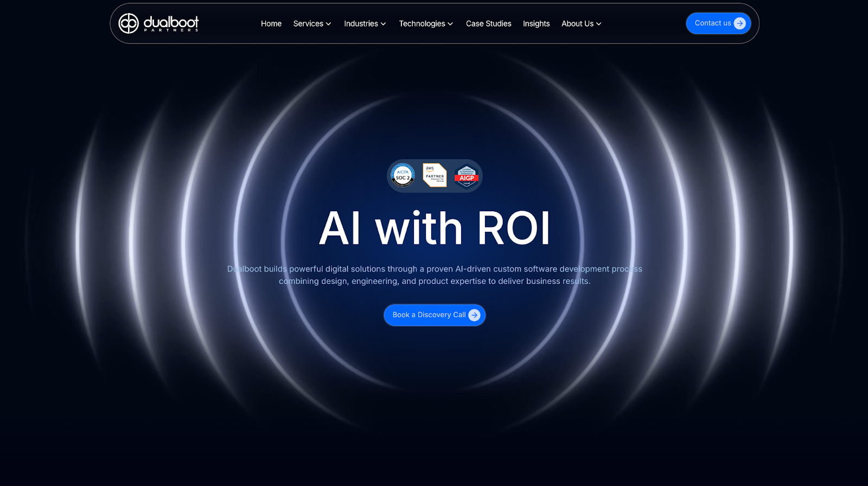Open the About Us menu label
Viewport: 868px width, 486px height.
click(x=577, y=23)
